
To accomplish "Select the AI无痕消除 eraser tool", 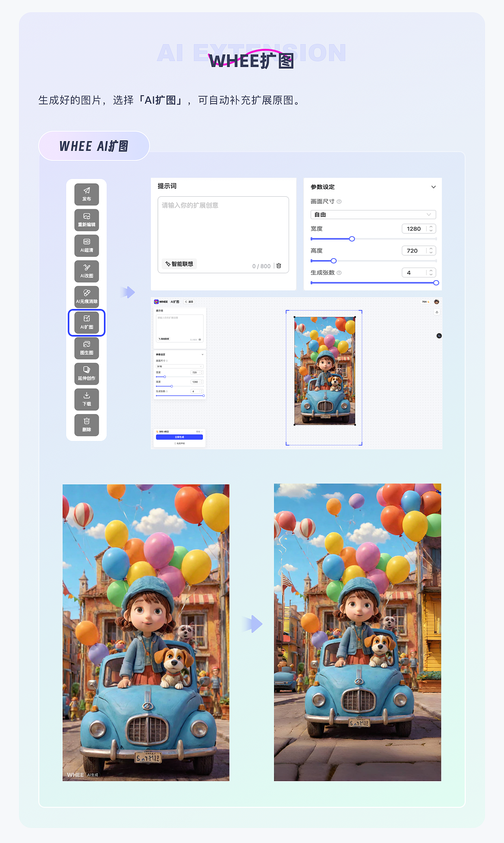I will [87, 297].
